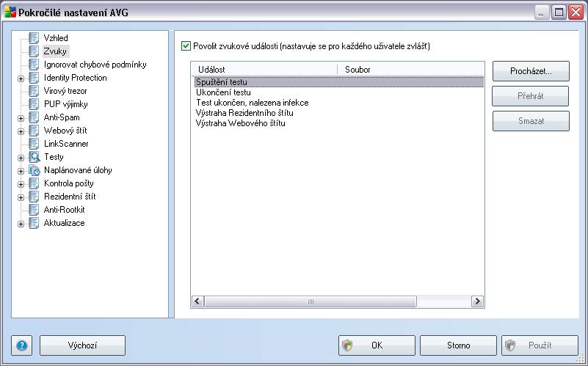Expand the Anti-Spam node
The width and height of the screenshot is (588, 366).
click(21, 118)
